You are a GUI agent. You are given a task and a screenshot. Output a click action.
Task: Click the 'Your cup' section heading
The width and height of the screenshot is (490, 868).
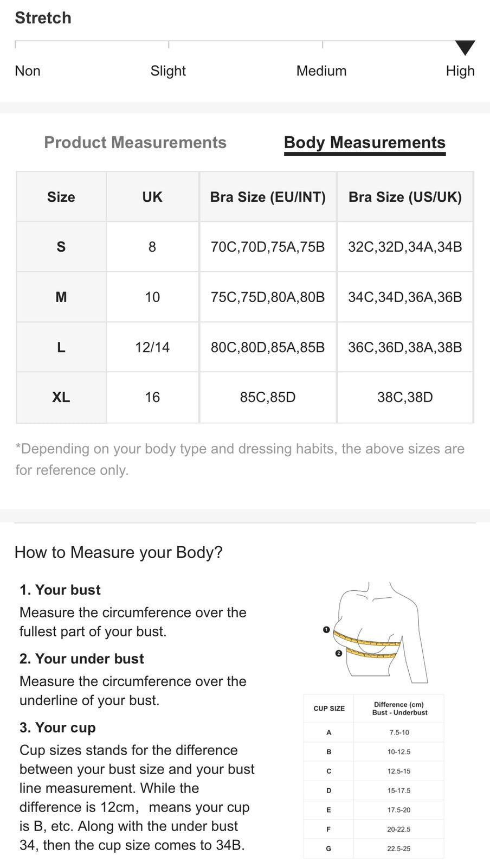coord(57,727)
